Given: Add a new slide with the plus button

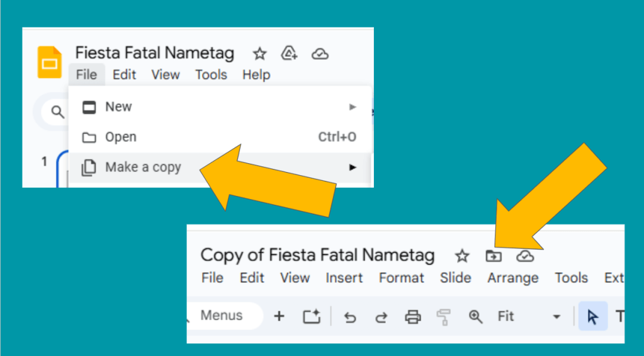Looking at the screenshot, I should [x=280, y=316].
